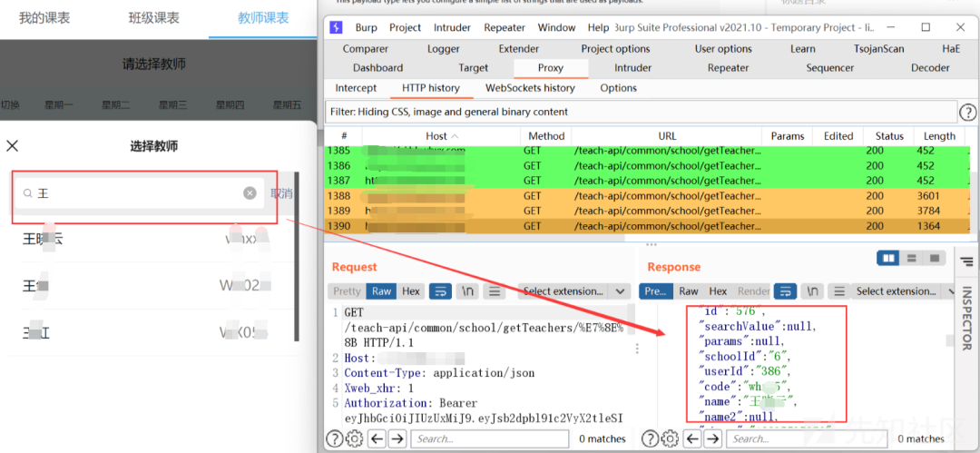Sort history by Length column

(939, 136)
